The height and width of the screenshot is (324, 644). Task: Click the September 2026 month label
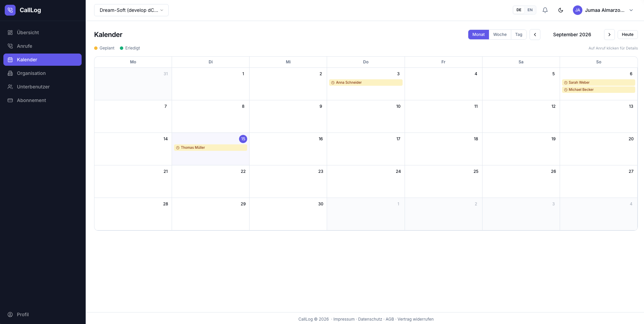(x=572, y=35)
